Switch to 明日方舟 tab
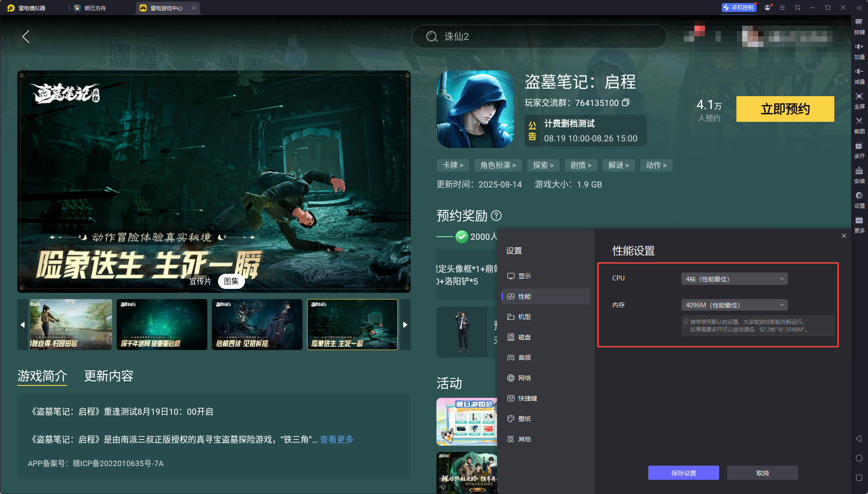868x494 pixels. pyautogui.click(x=95, y=8)
